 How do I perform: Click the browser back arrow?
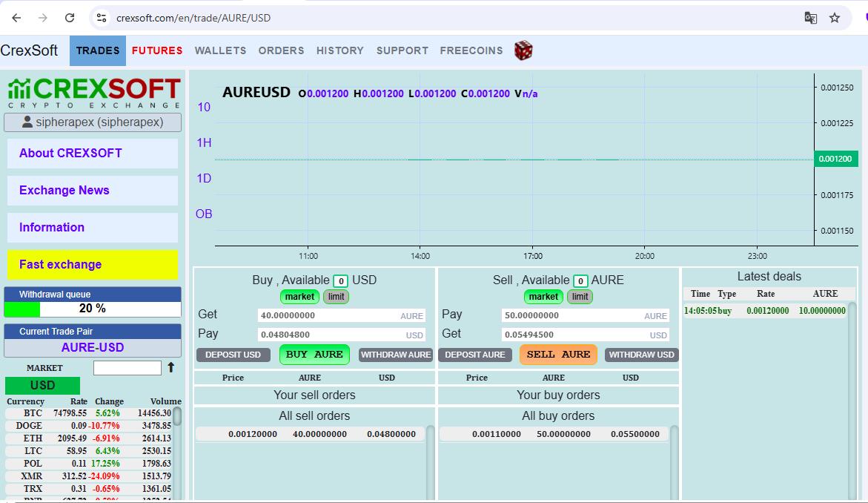coord(16,17)
